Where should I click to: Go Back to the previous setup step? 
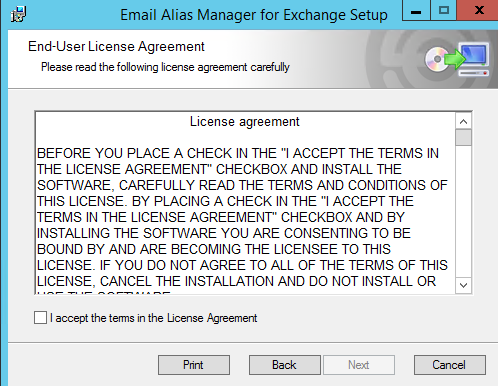click(285, 365)
